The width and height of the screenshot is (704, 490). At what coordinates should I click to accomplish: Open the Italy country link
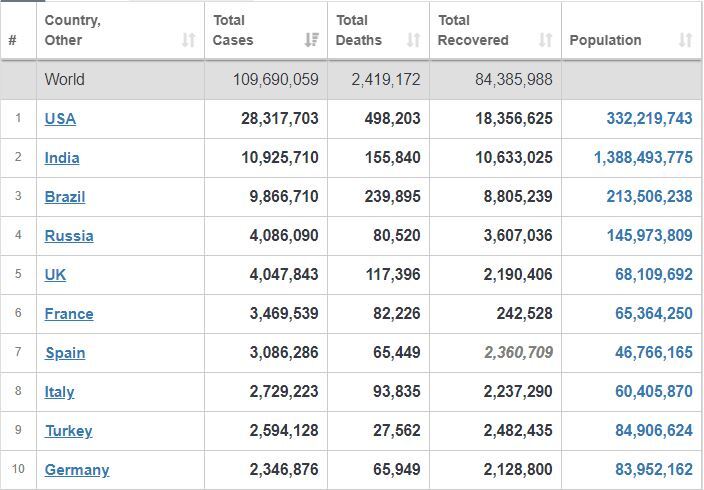[x=59, y=392]
